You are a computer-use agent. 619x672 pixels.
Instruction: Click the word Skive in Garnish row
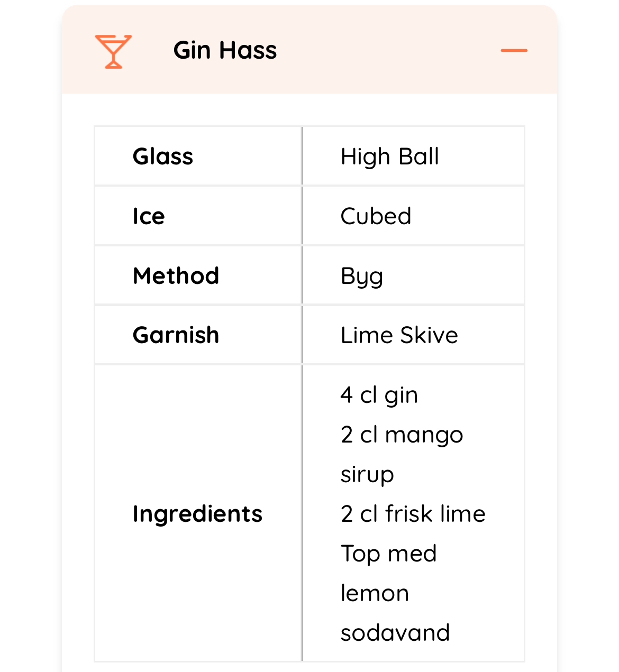[x=429, y=335]
